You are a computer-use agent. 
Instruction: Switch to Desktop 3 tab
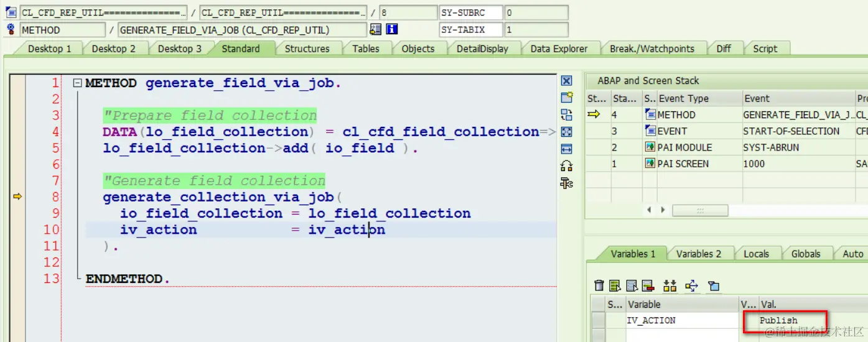pyautogui.click(x=179, y=49)
